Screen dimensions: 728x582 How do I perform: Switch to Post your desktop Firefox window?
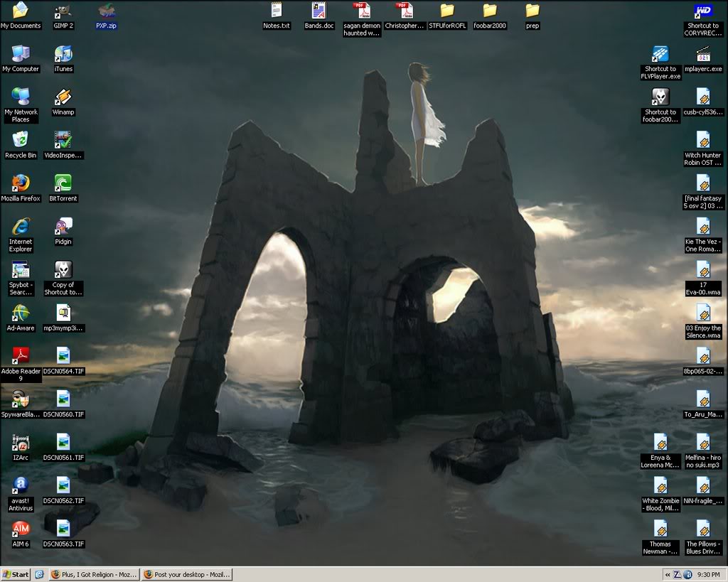tap(187, 575)
